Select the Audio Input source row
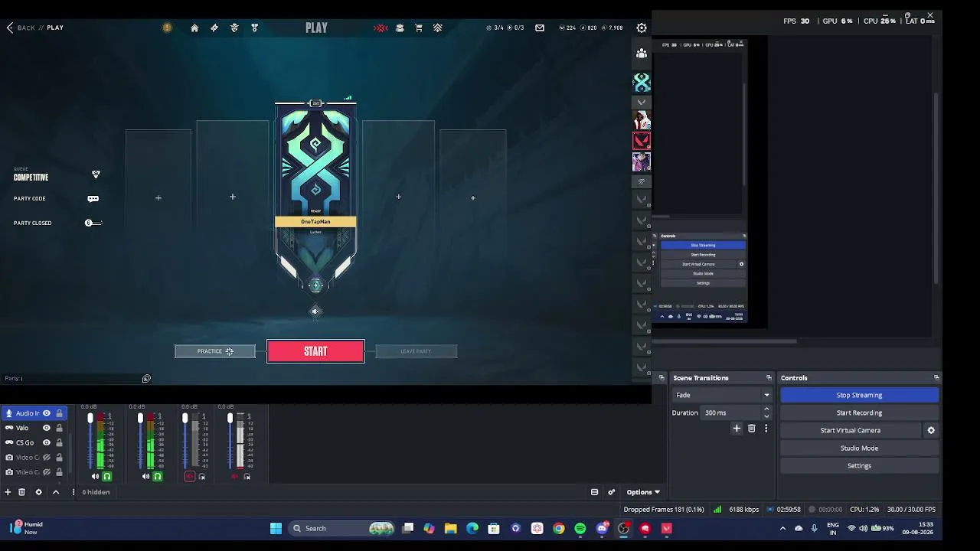The image size is (980, 551). [34, 413]
